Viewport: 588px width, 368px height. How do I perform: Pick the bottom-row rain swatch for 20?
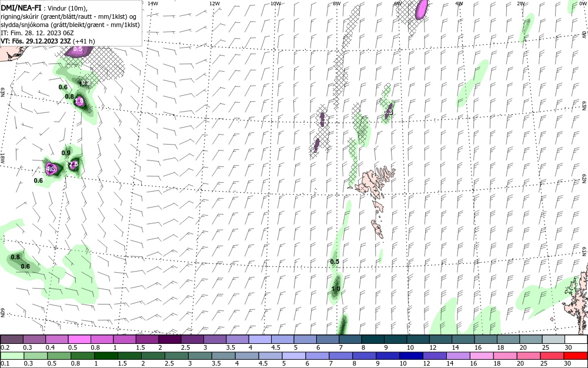(x=529, y=355)
